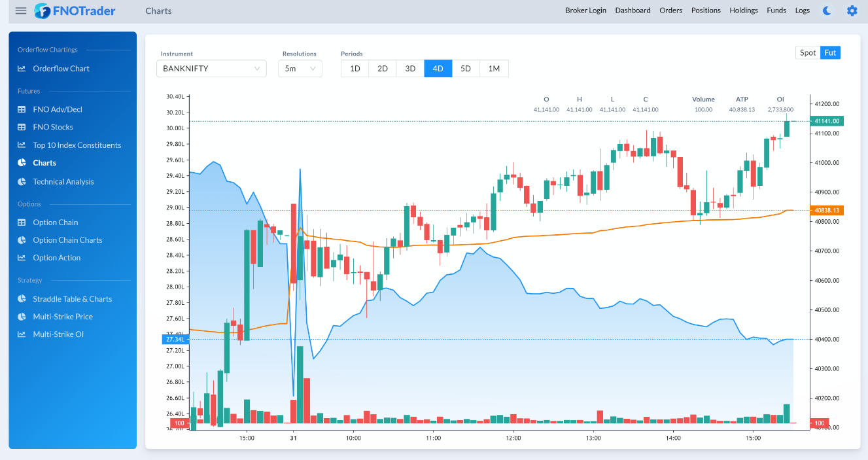Viewport: 868px width, 460px height.
Task: Click the FNOTrader logo
Action: [75, 10]
